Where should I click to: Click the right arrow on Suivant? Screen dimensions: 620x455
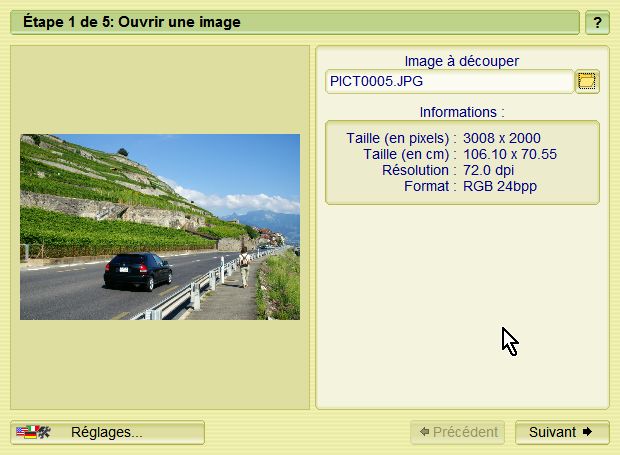pos(588,432)
